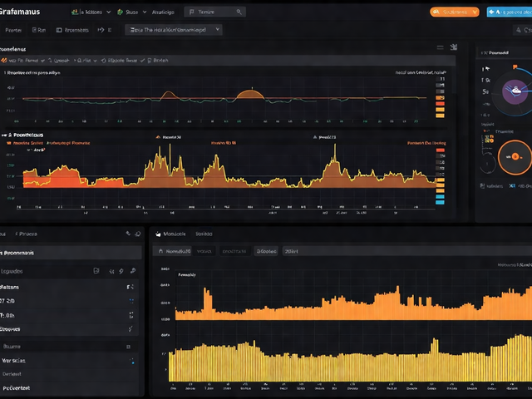Click the Ereoques row label
Viewport: 532px width, 399px height.
tap(10, 329)
